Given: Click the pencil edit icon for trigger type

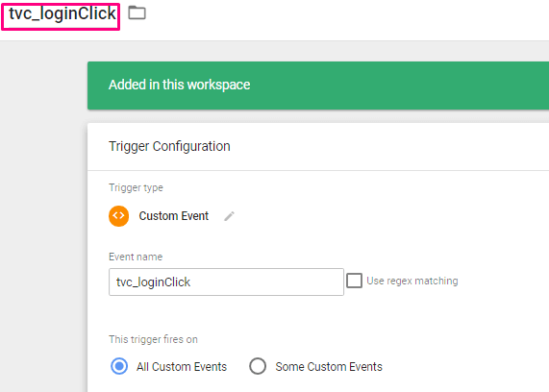Looking at the screenshot, I should [x=229, y=216].
